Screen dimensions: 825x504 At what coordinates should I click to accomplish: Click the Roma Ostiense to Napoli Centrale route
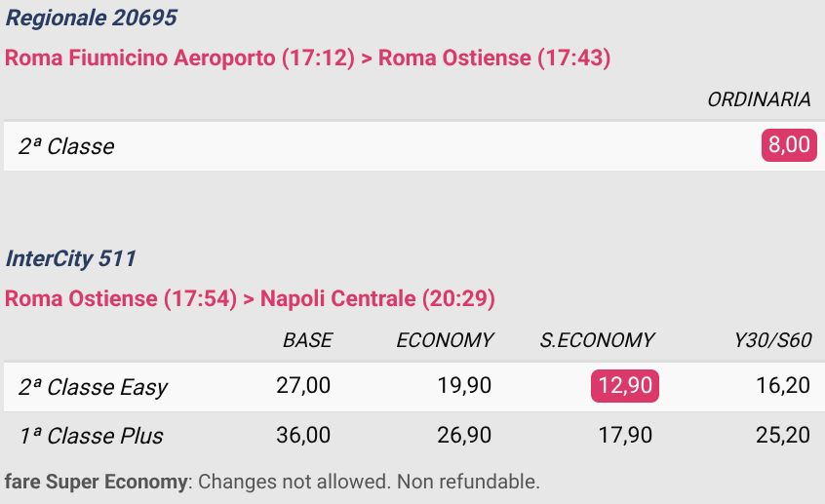pyautogui.click(x=250, y=299)
